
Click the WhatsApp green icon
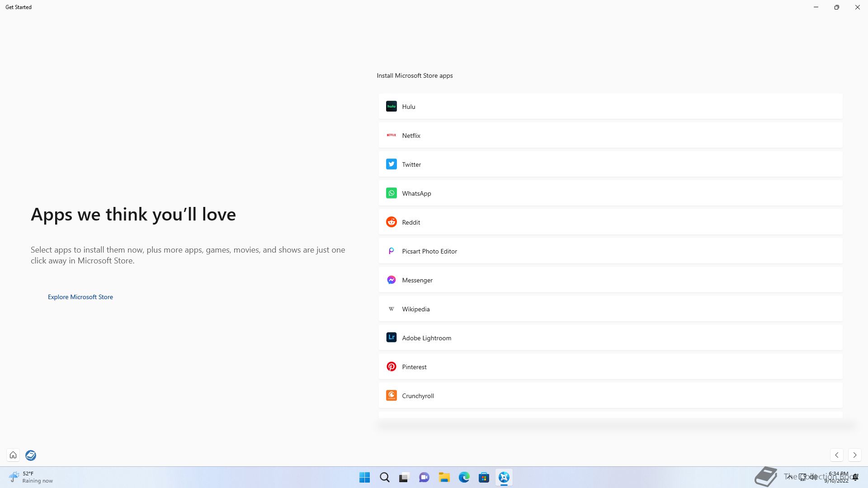coord(391,193)
